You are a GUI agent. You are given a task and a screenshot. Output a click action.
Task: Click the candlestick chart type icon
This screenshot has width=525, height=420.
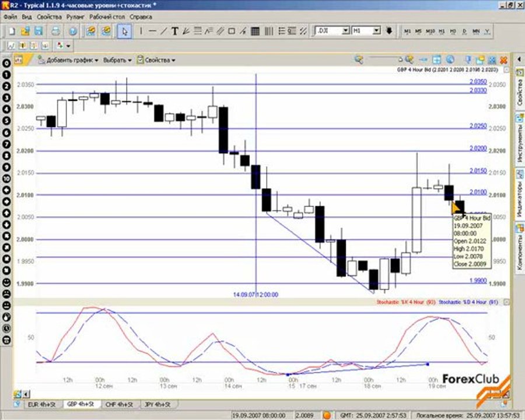[x=22, y=45]
